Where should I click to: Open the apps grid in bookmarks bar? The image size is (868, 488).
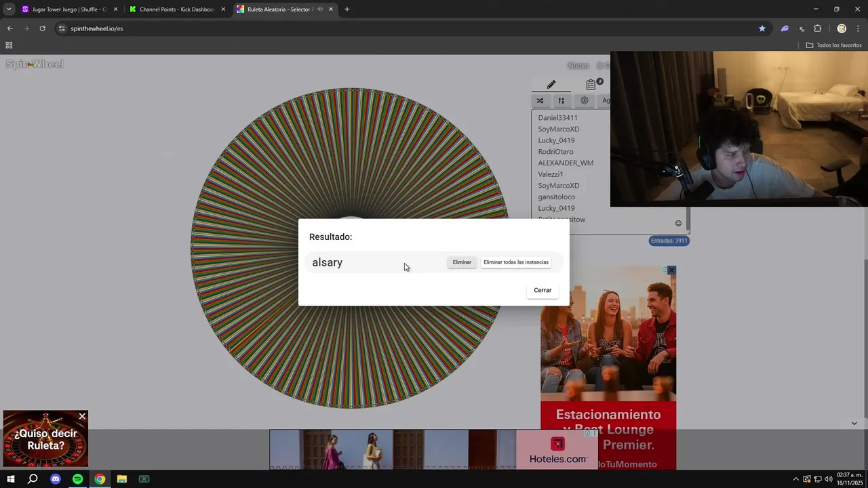[9, 45]
